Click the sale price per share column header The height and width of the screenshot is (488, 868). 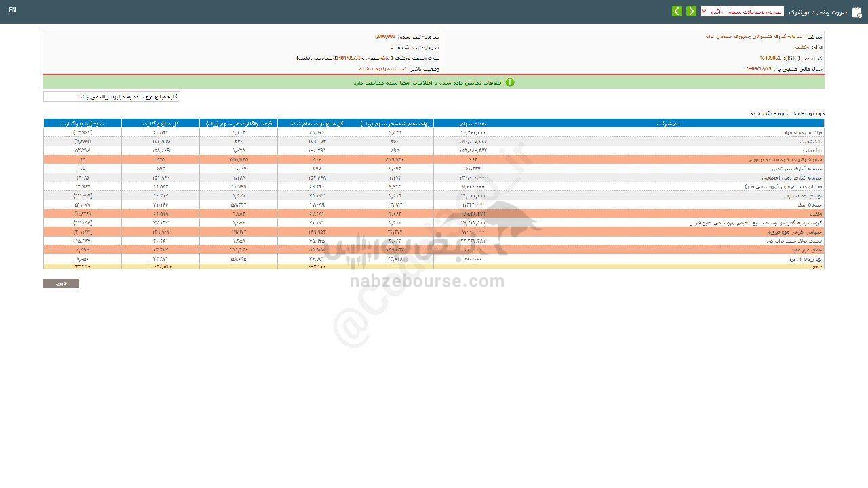239,124
